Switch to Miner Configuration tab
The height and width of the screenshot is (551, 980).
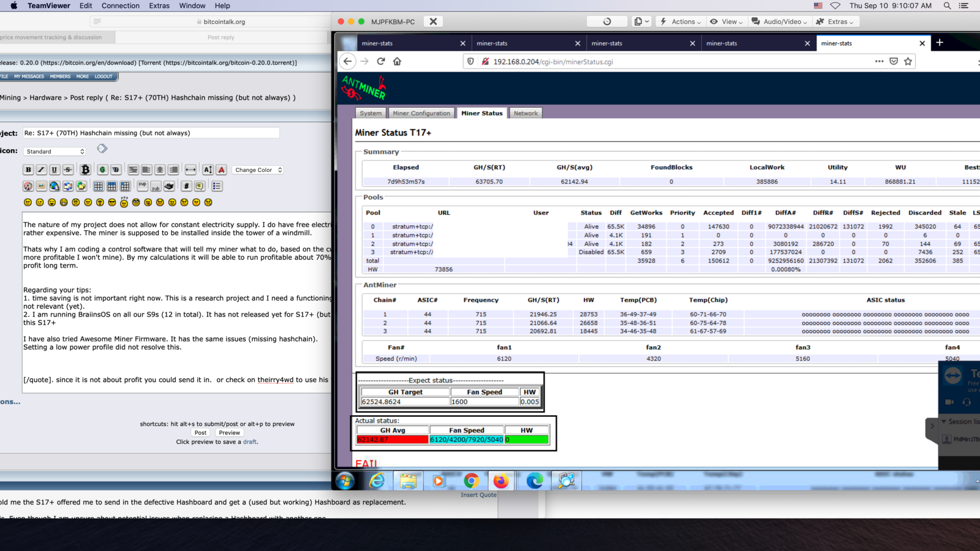click(421, 113)
